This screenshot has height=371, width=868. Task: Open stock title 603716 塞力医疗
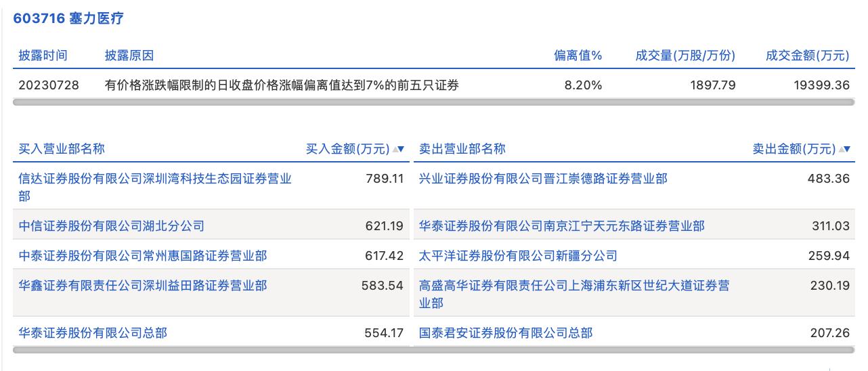pyautogui.click(x=68, y=18)
